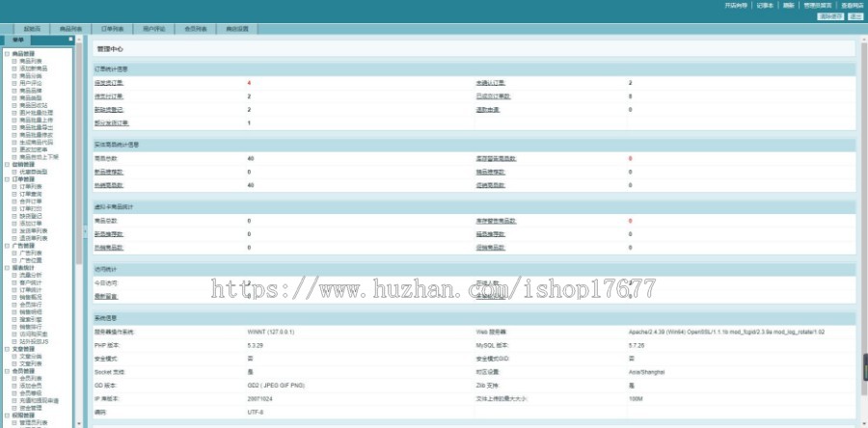Image resolution: width=868 pixels, height=428 pixels.
Task: Open the 退款申请 statistic link
Action: [x=488, y=110]
